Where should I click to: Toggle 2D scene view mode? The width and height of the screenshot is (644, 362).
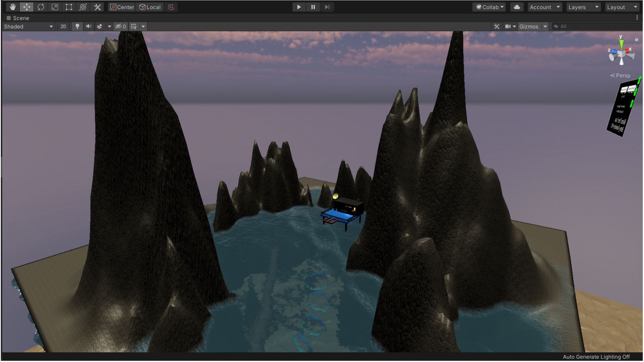[63, 26]
